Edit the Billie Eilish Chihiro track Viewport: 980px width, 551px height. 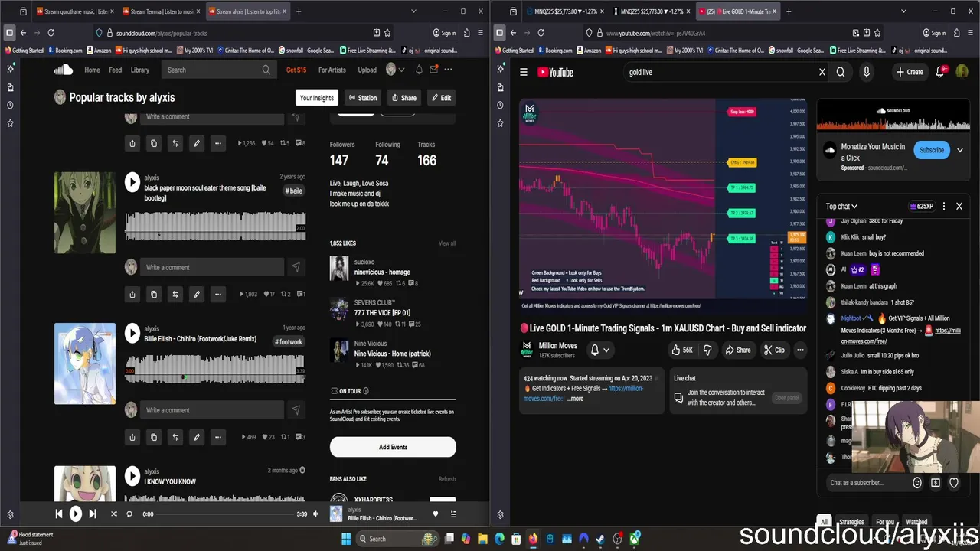(197, 437)
